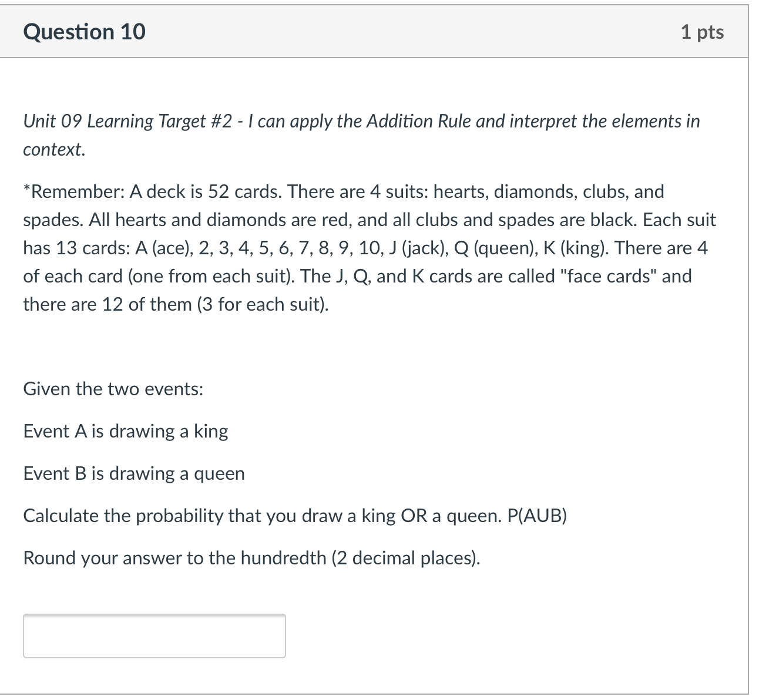
Task: Click the 1 pts label
Action: tap(701, 32)
